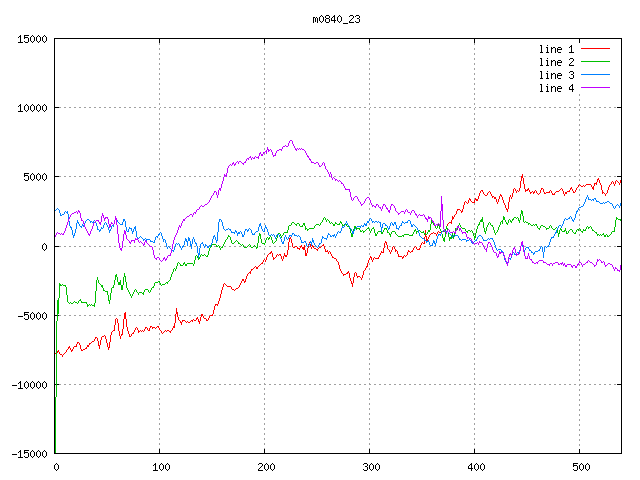640x480 pixels.
Task: Select the line 3 legend label
Action: coord(556,75)
